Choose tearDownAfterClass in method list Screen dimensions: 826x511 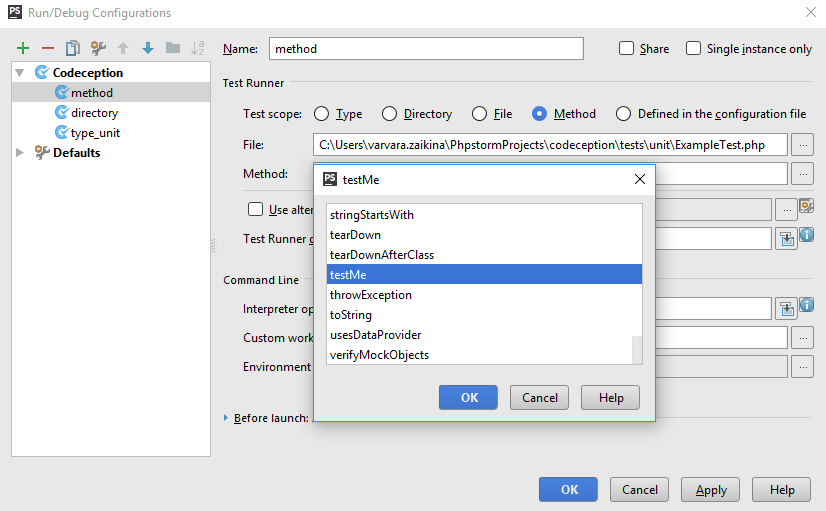[x=484, y=255]
